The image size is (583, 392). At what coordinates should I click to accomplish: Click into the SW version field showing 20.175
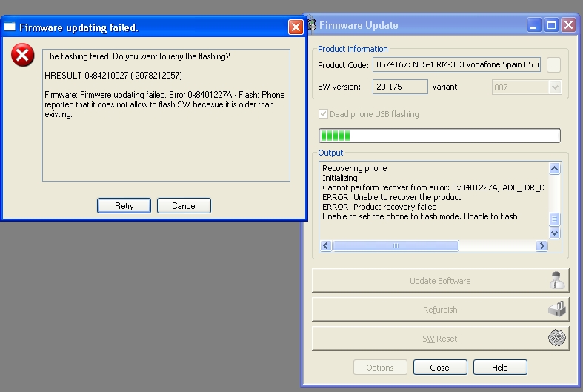(x=400, y=87)
